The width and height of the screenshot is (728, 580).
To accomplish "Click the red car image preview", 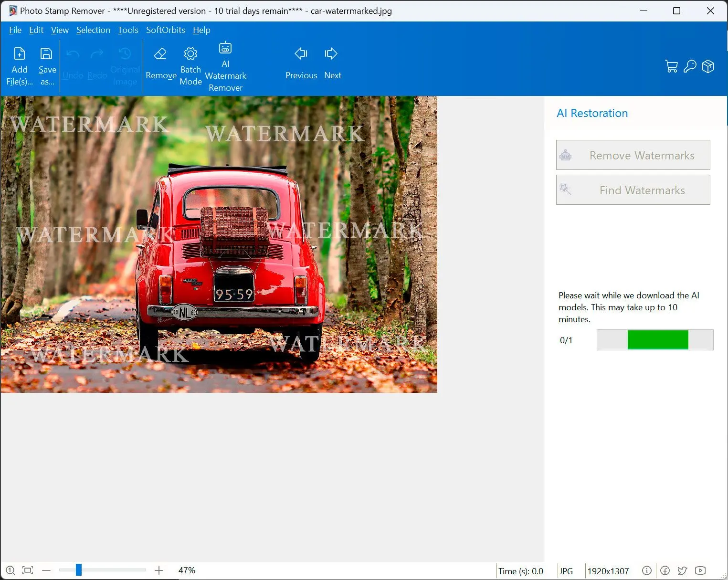I will click(219, 244).
